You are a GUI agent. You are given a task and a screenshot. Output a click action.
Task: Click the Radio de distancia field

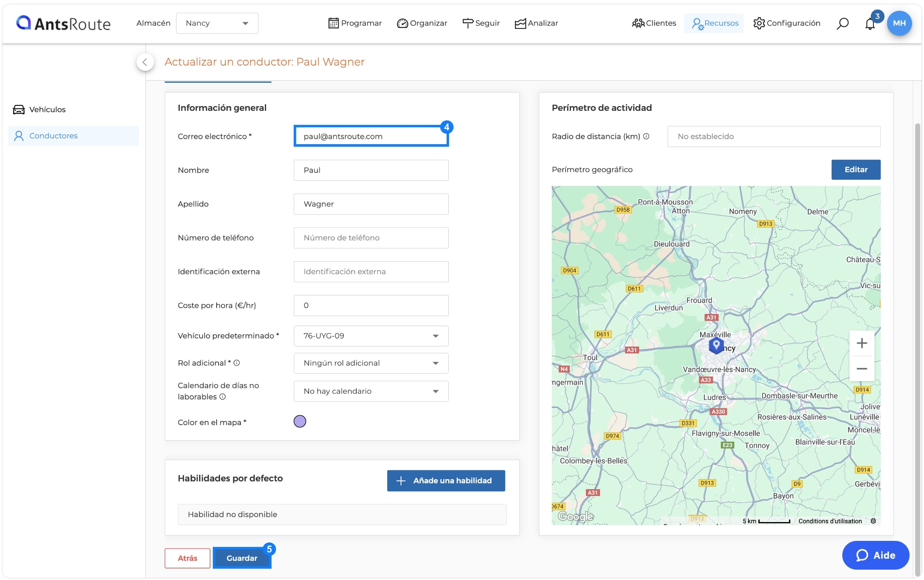(773, 136)
